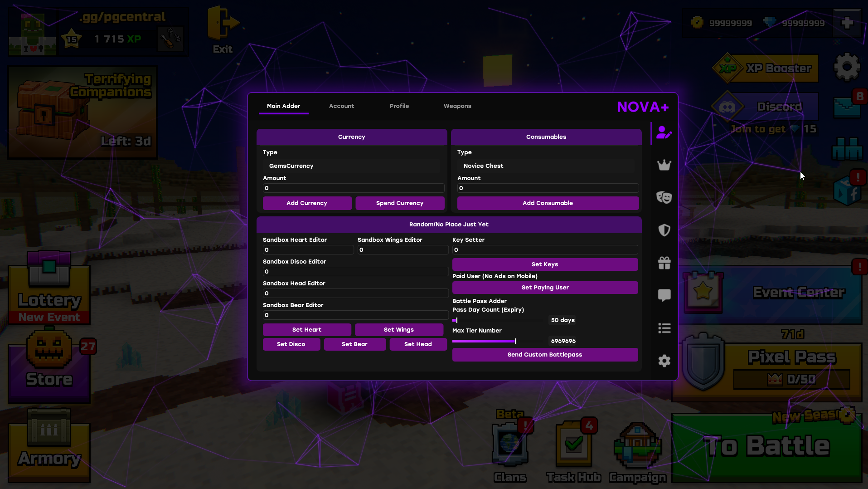Viewport: 868px width, 489px height.
Task: Open the gear settings icon at sidebar bottom
Action: click(x=664, y=361)
